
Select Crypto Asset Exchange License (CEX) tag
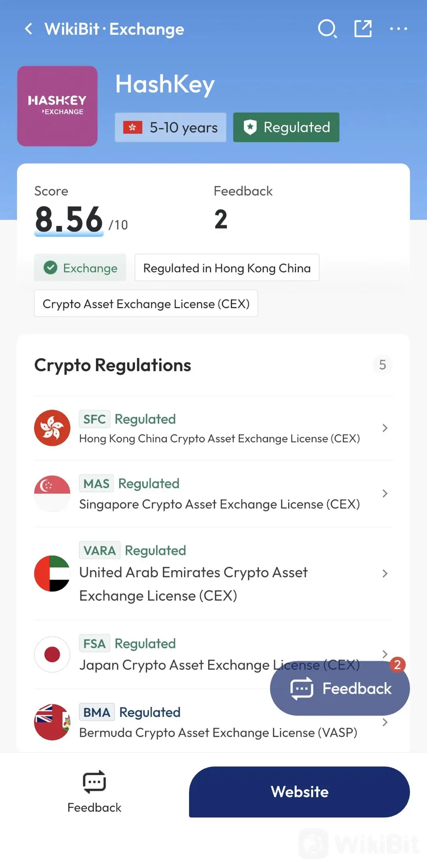coord(146,303)
